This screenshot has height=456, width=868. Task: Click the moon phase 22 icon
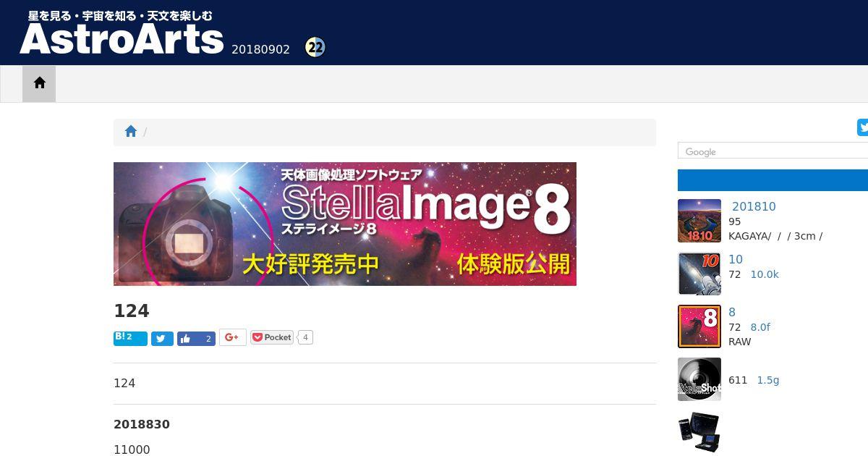point(315,48)
